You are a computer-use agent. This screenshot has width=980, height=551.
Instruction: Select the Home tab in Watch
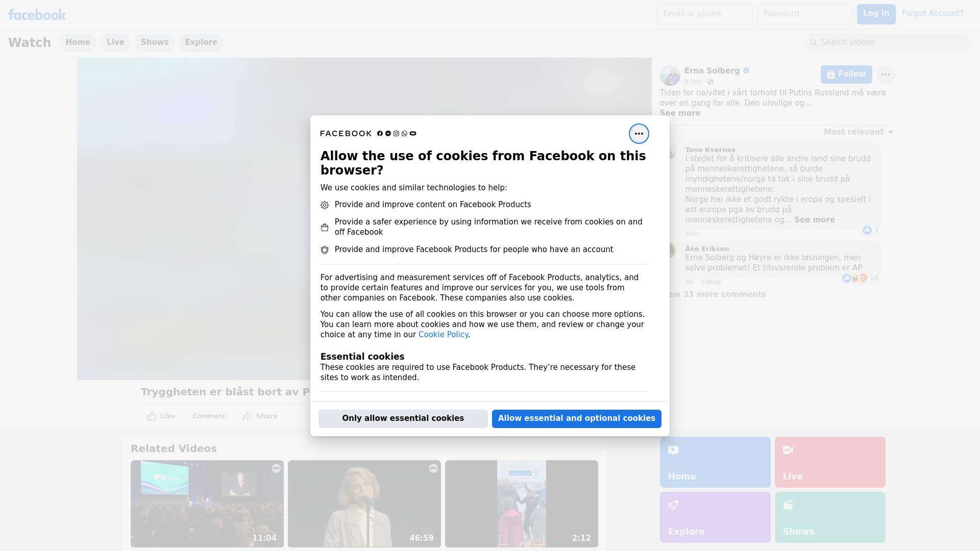(x=78, y=42)
